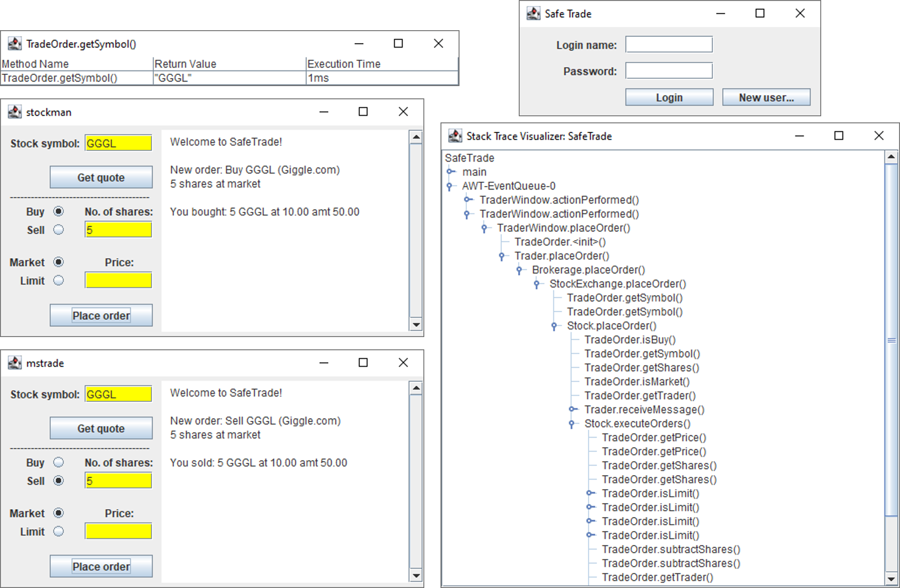Click No. of shares field in stockman
The image size is (900, 588).
pos(119,230)
